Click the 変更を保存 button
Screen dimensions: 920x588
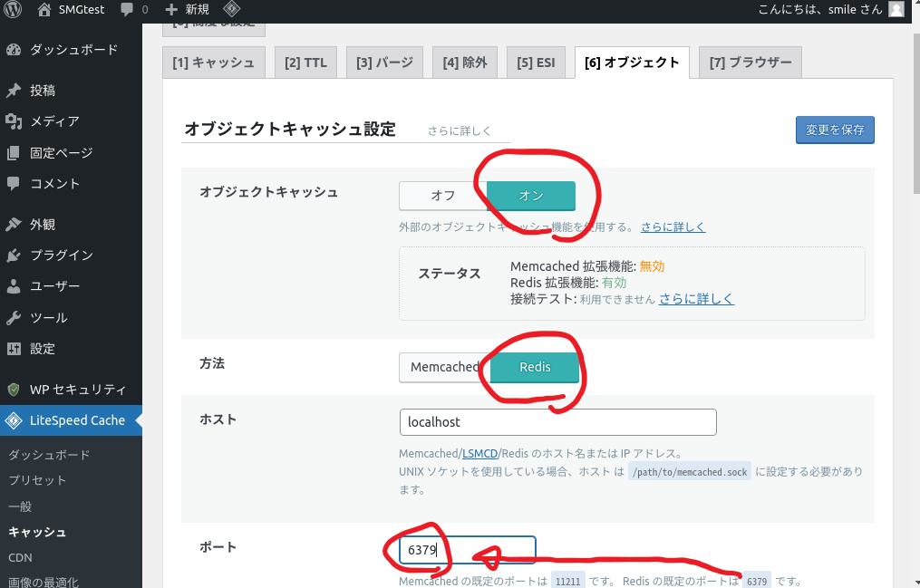pyautogui.click(x=835, y=130)
